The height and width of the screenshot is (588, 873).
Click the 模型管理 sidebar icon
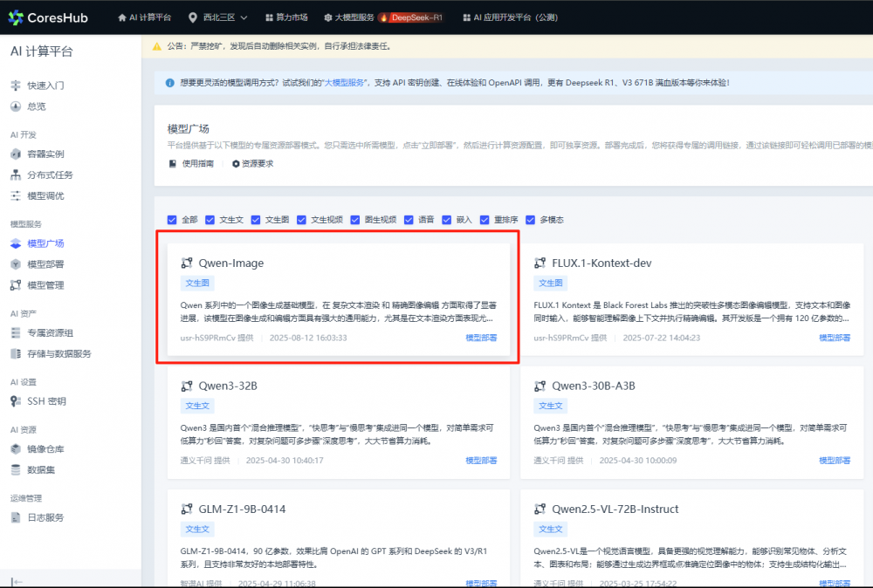(x=16, y=285)
